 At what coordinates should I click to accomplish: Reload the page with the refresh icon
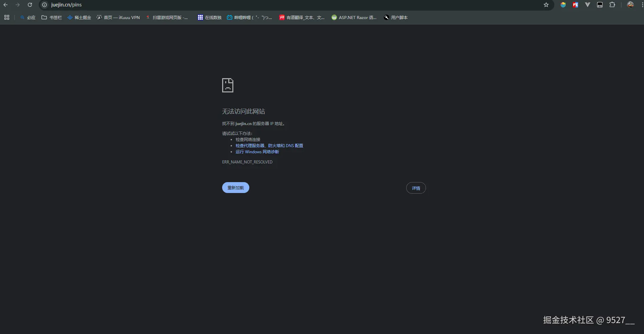30,5
